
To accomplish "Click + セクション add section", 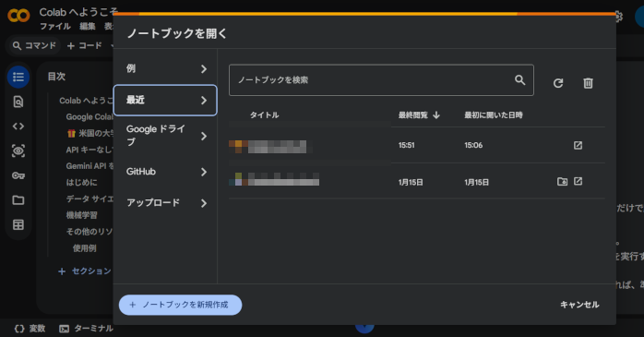I will [x=85, y=271].
